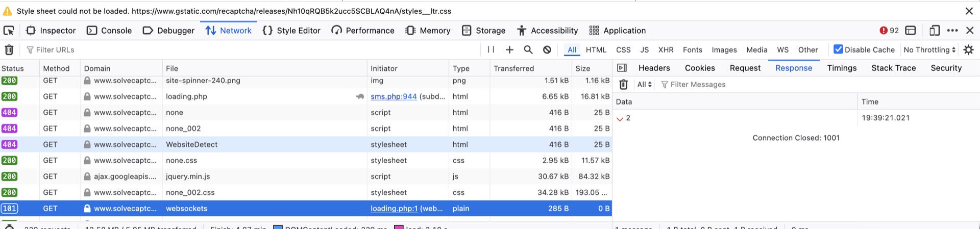The image size is (980, 229).
Task: Filter requests by XHR type
Action: point(666,49)
